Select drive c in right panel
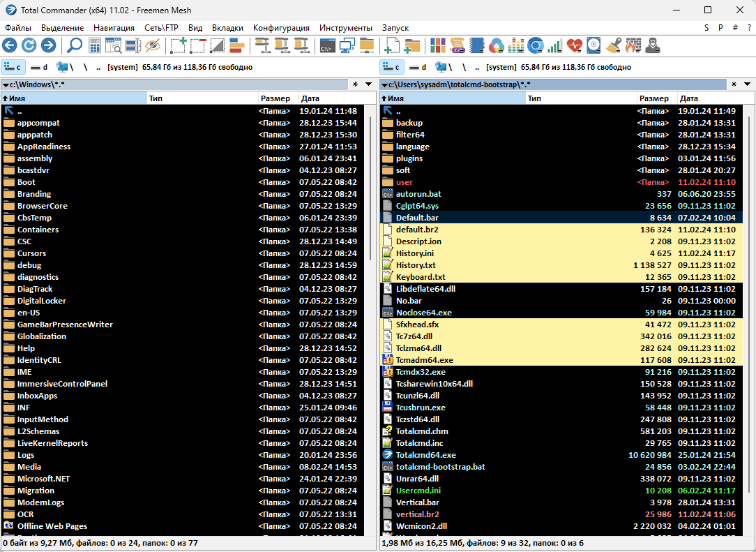This screenshot has width=756, height=552. (391, 67)
